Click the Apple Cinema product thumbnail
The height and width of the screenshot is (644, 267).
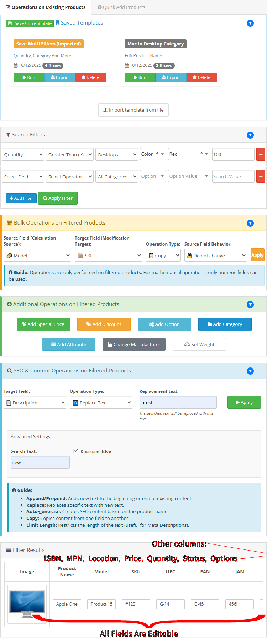(x=27, y=603)
